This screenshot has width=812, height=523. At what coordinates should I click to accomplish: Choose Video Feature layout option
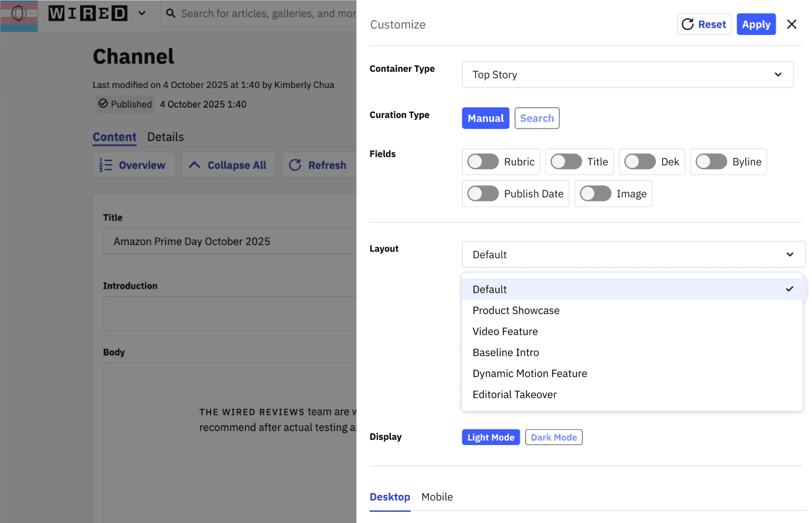[632, 331]
